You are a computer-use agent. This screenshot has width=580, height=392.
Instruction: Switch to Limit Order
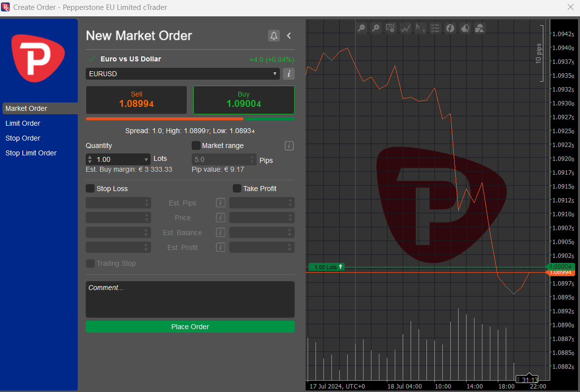[23, 123]
